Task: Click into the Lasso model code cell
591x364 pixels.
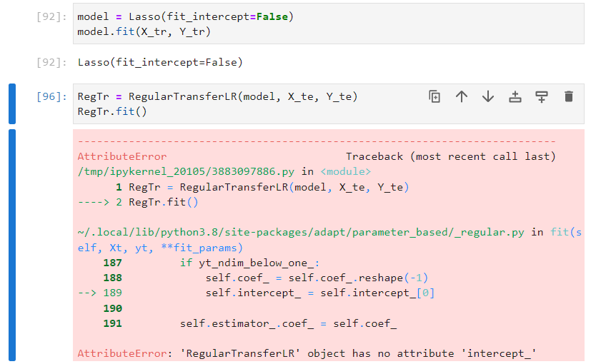Action: (328, 24)
